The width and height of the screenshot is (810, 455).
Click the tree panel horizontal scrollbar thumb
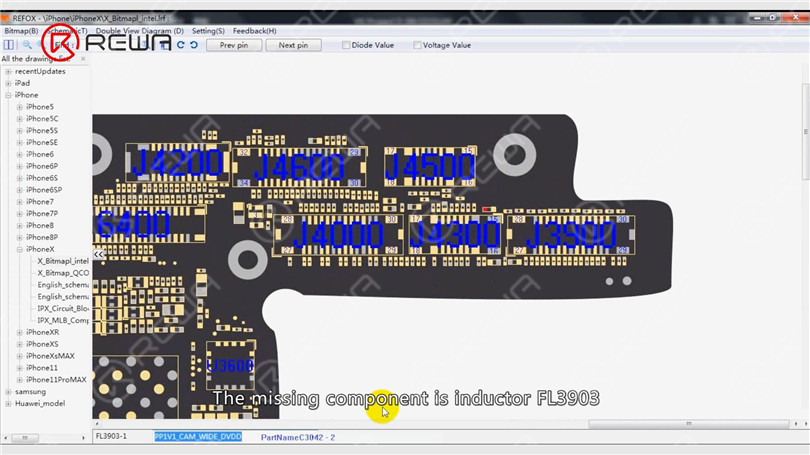(x=25, y=438)
